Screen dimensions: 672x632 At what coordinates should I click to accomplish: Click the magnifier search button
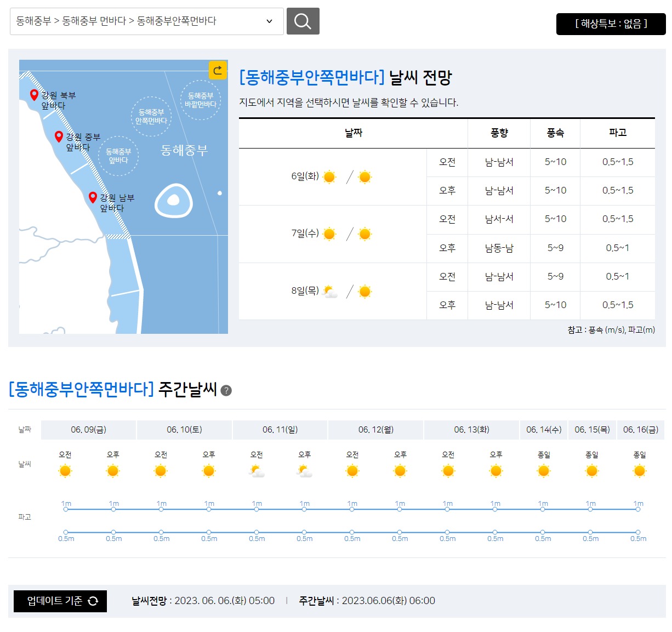303,21
